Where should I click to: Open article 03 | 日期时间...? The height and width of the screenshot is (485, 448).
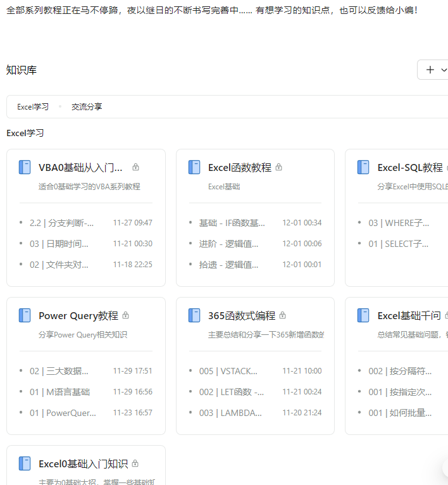[59, 244]
